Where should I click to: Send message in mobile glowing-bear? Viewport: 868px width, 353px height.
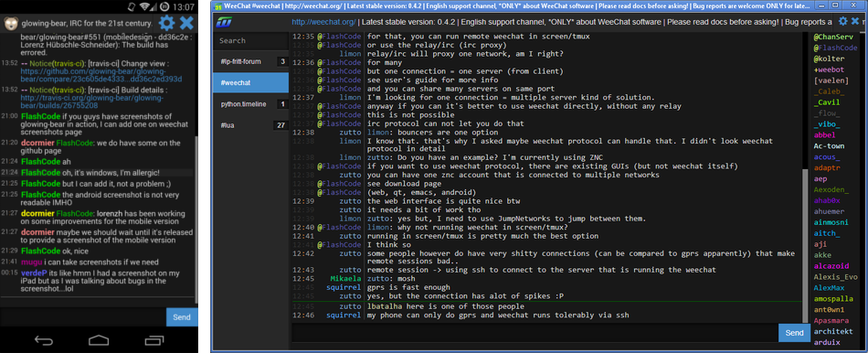click(x=182, y=317)
